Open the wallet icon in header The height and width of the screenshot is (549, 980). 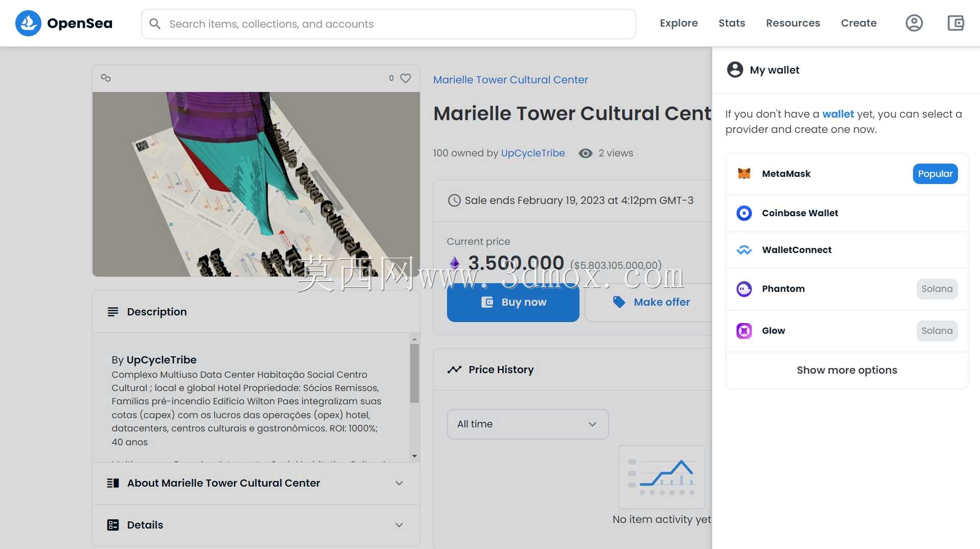tap(955, 23)
